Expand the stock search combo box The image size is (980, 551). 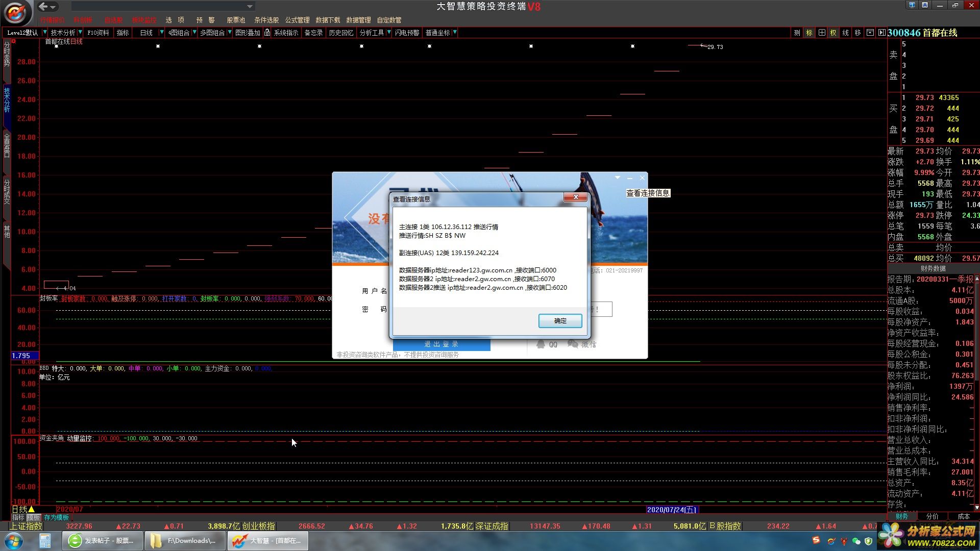(250, 6)
